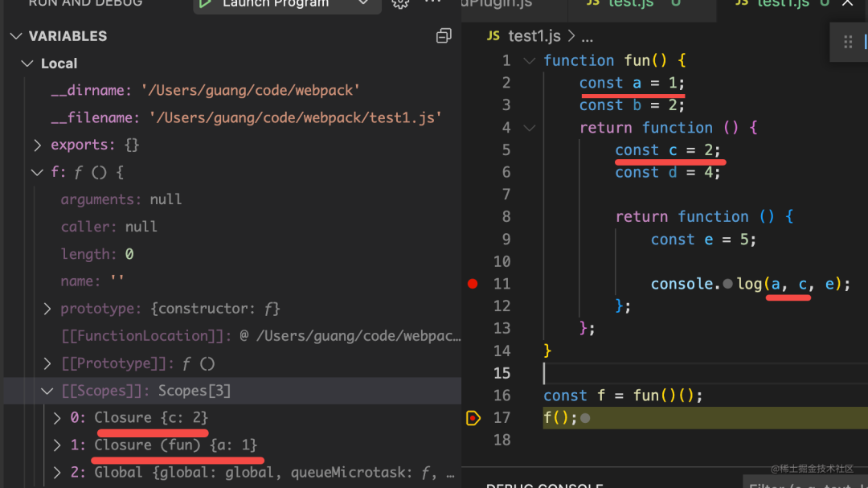Open launch.json with gear icon
This screenshot has width=868, height=488.
click(x=400, y=3)
